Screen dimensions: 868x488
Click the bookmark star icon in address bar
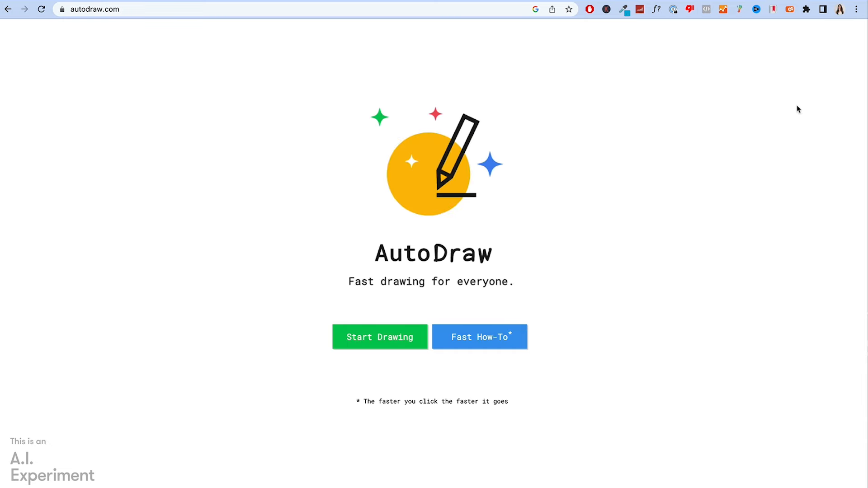[569, 9]
